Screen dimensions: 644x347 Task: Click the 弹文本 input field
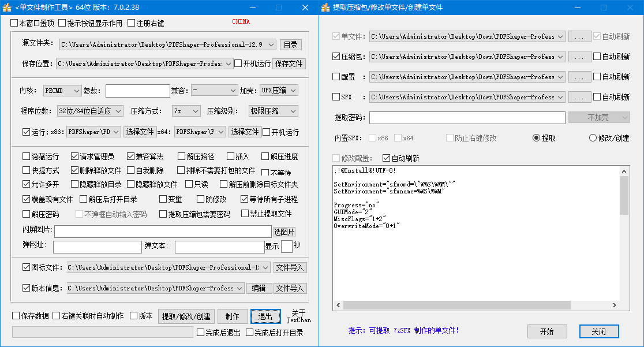pyautogui.click(x=220, y=247)
